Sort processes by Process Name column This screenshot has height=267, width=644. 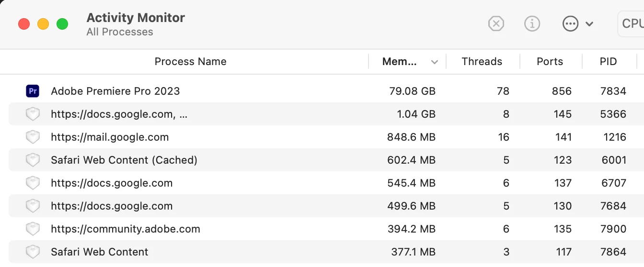click(x=190, y=62)
